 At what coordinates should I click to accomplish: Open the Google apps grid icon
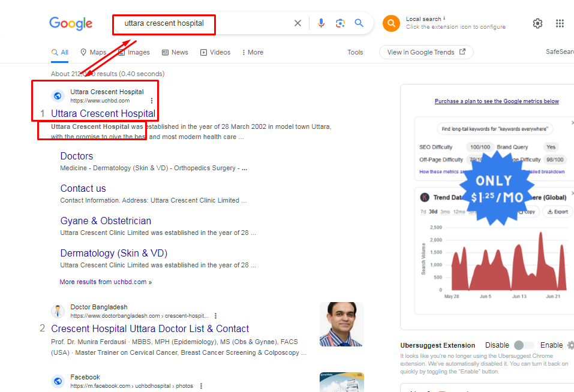(x=560, y=23)
